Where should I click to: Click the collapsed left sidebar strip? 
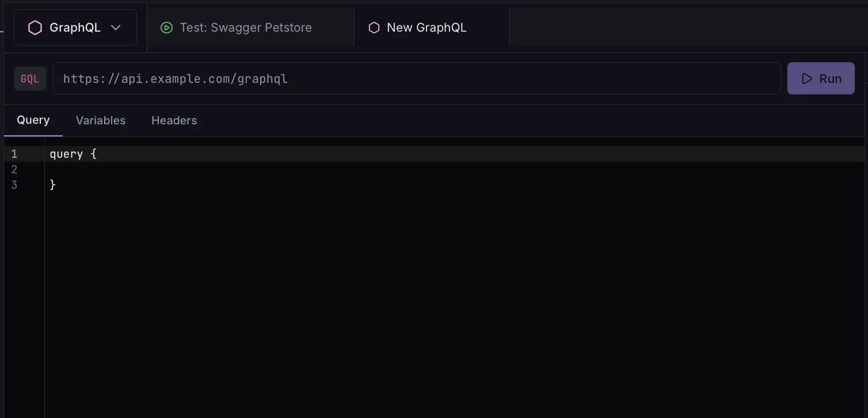coord(2,230)
